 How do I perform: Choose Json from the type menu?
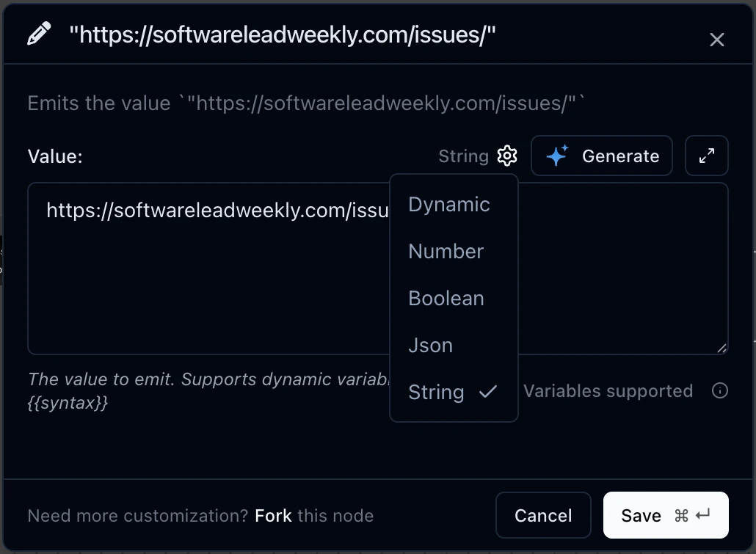click(454, 345)
